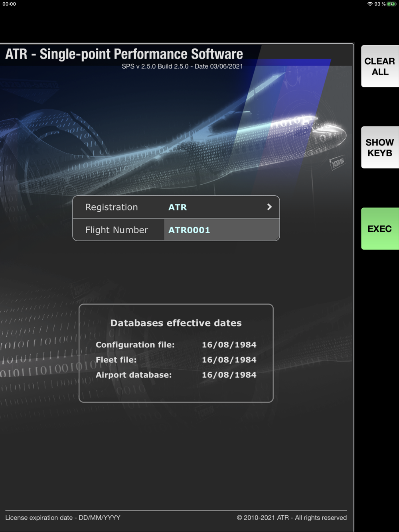Screen dimensions: 399x532
Task: Click the Registration chevron arrow
Action: pos(269,207)
